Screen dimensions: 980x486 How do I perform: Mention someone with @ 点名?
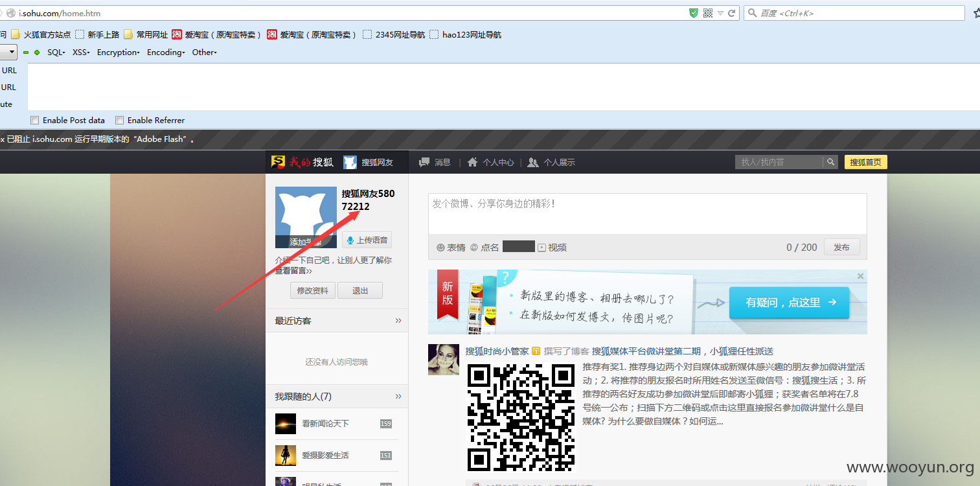point(484,247)
